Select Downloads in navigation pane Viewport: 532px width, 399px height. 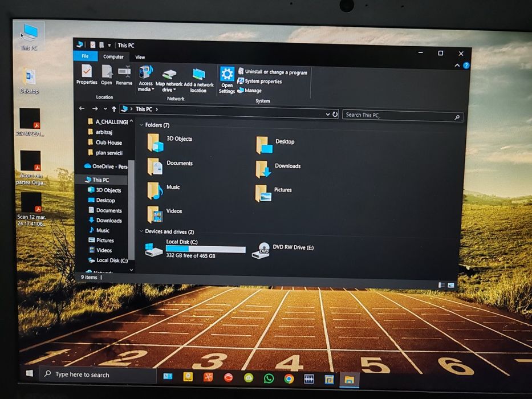[105, 220]
